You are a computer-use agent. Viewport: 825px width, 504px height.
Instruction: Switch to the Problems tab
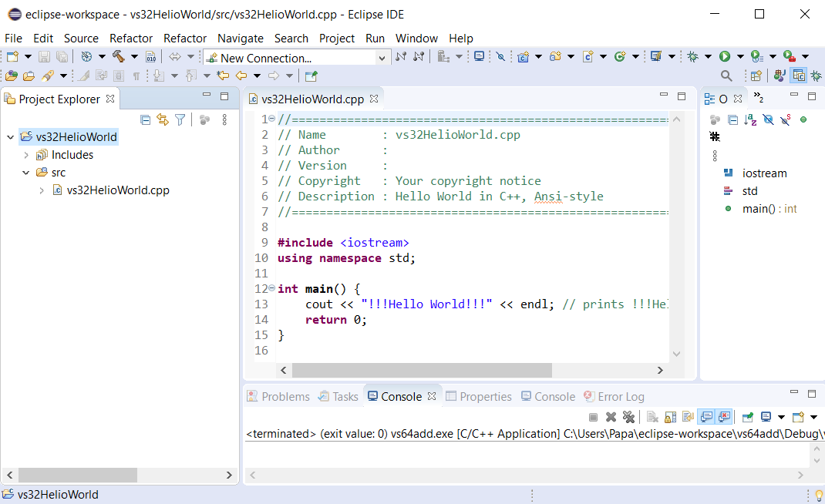point(279,396)
